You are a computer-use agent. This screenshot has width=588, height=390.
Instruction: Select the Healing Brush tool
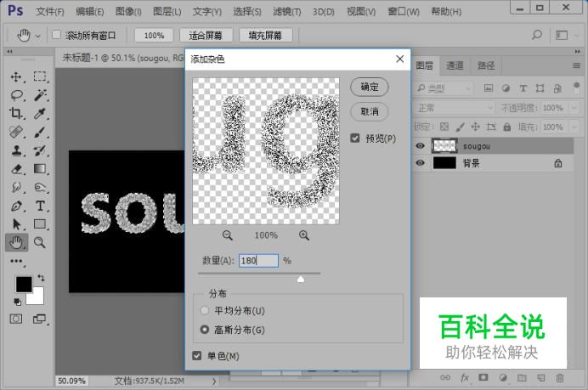click(x=16, y=132)
